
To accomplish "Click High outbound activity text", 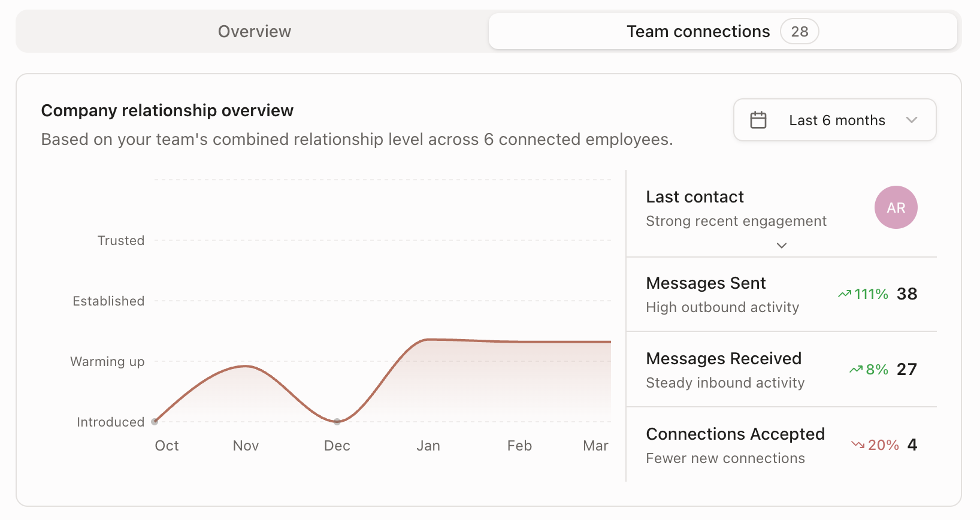I will 722,307.
